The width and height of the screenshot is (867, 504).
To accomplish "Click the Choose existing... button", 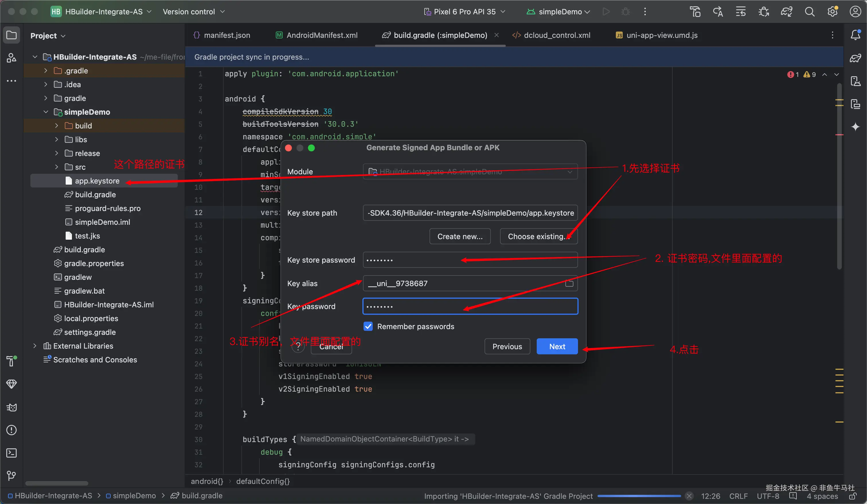I will [x=538, y=236].
